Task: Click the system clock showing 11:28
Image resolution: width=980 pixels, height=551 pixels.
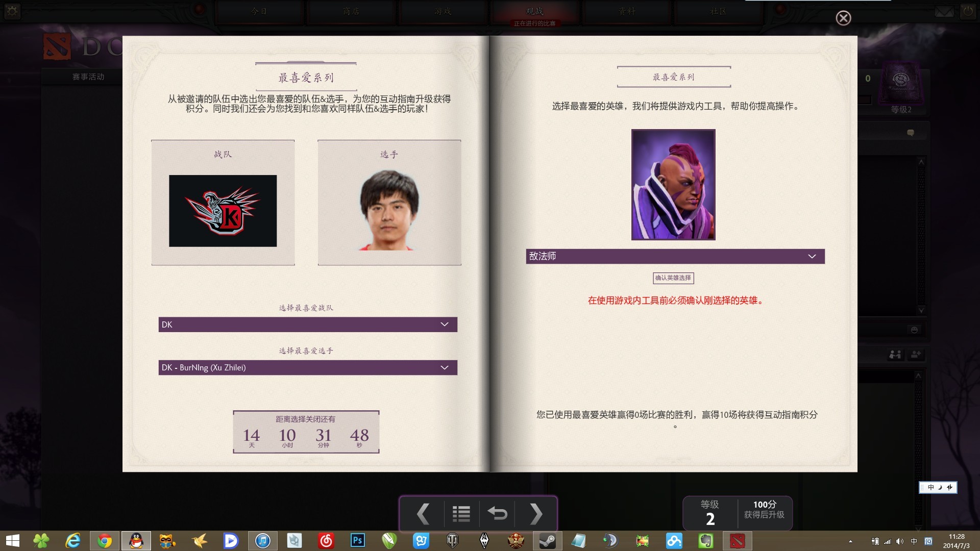Action: coord(957,541)
